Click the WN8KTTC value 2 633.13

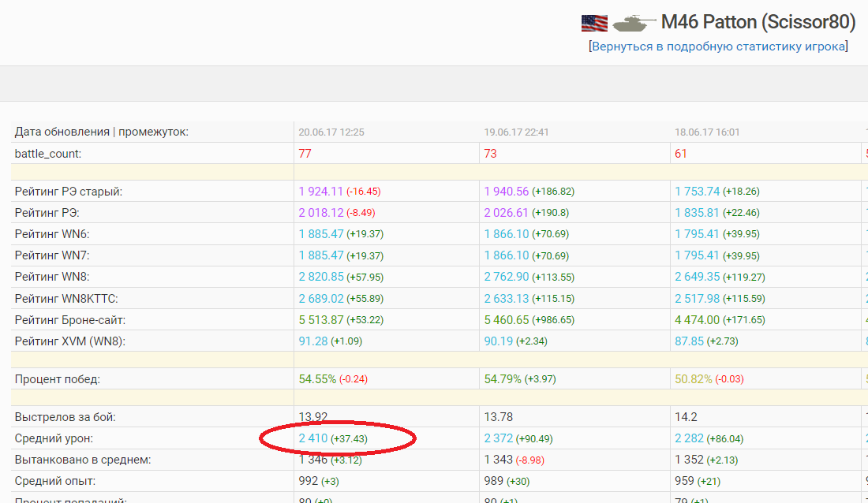click(507, 299)
